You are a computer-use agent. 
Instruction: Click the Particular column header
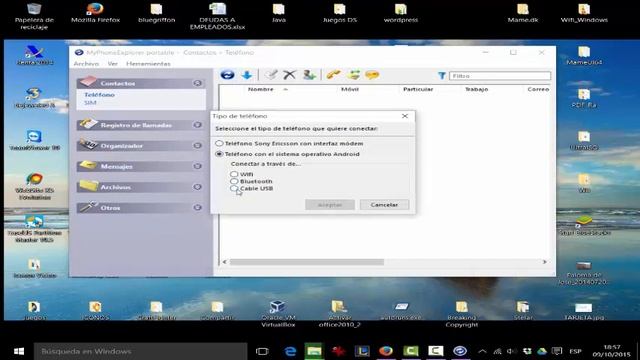[418, 89]
